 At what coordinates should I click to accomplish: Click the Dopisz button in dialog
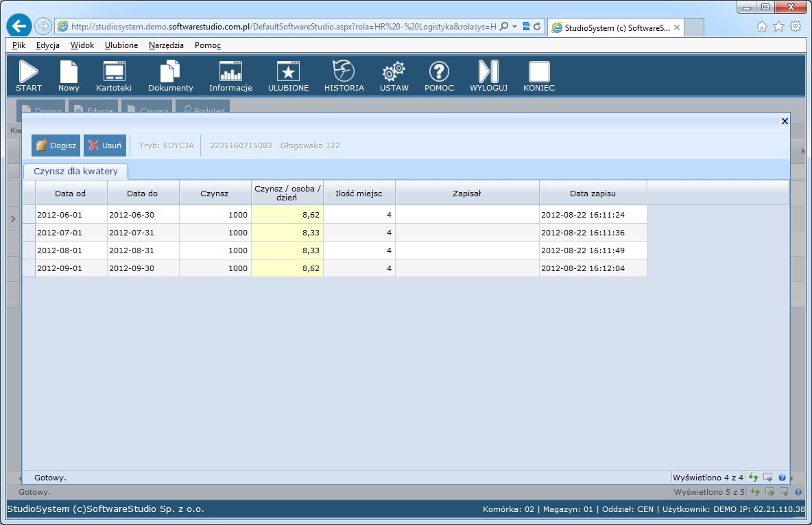(56, 145)
